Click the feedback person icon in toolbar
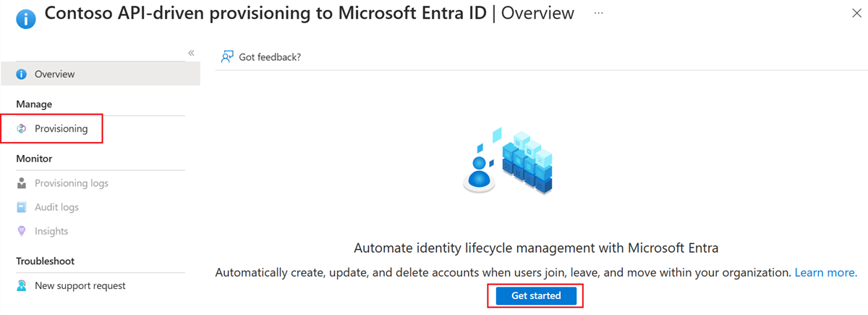 [x=228, y=56]
